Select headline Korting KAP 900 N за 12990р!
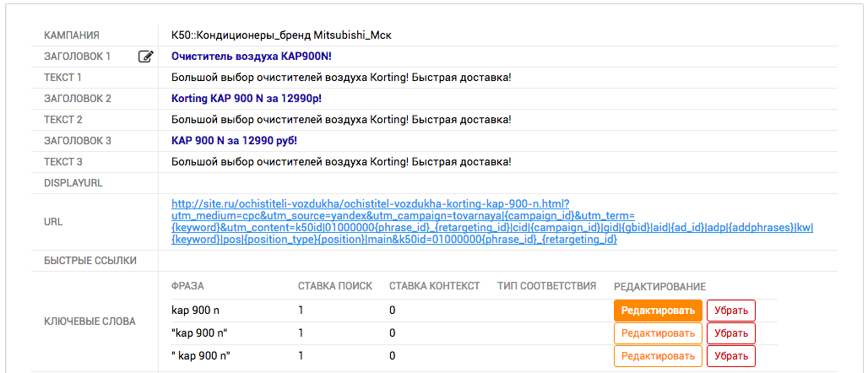868x373 pixels. tap(247, 99)
